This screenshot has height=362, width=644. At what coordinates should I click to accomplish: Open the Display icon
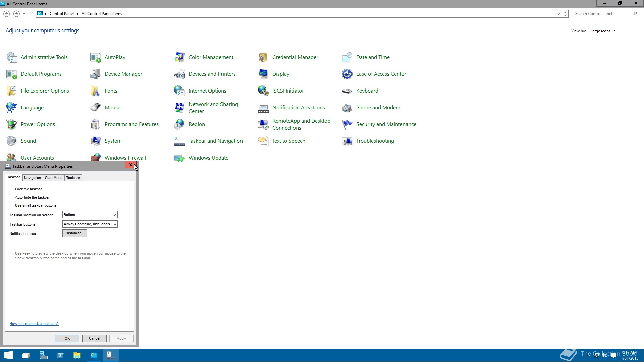click(x=263, y=74)
